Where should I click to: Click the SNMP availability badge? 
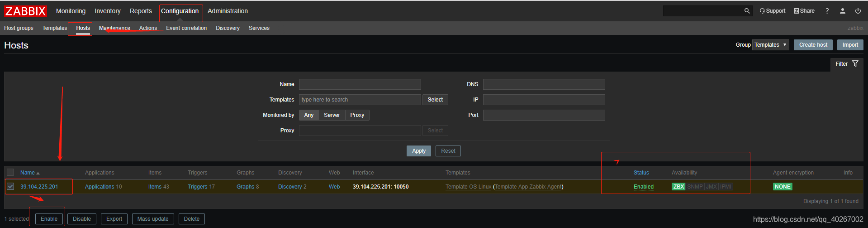coord(695,187)
